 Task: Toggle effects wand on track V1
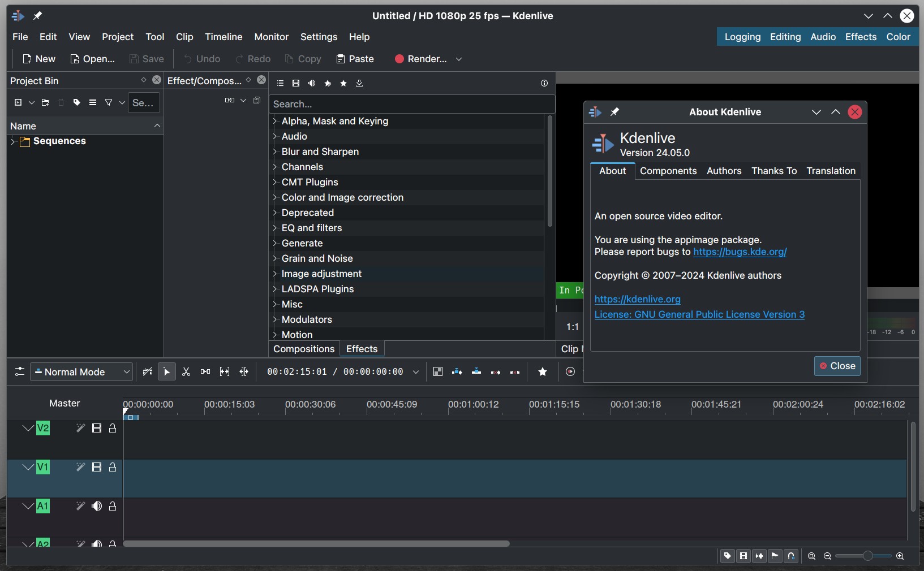tap(80, 467)
